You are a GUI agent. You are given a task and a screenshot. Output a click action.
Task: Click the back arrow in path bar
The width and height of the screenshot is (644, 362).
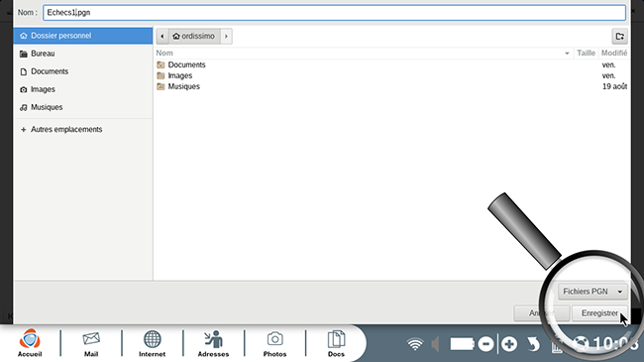pos(162,36)
